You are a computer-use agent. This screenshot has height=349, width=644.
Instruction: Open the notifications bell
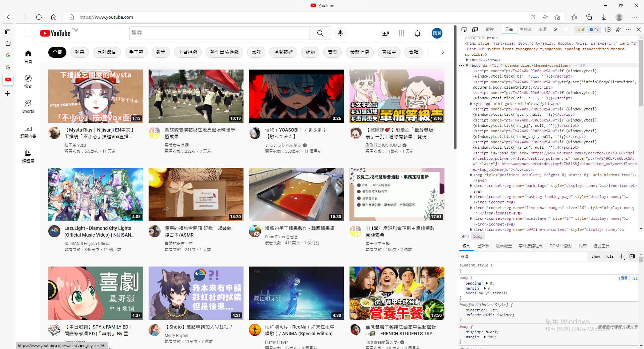point(418,33)
